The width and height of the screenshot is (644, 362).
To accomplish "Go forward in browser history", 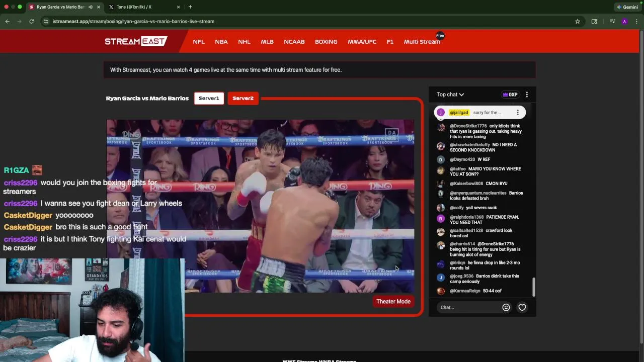I will tap(19, 21).
